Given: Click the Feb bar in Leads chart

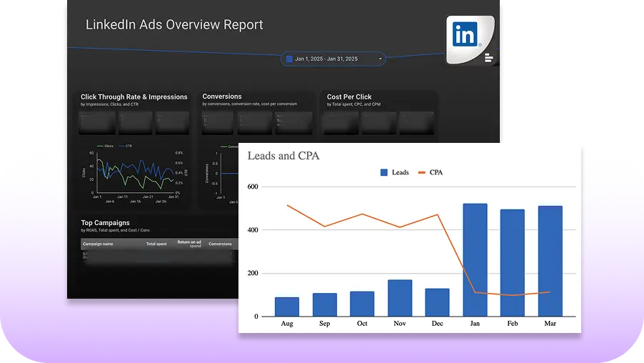Looking at the screenshot, I should (513, 263).
